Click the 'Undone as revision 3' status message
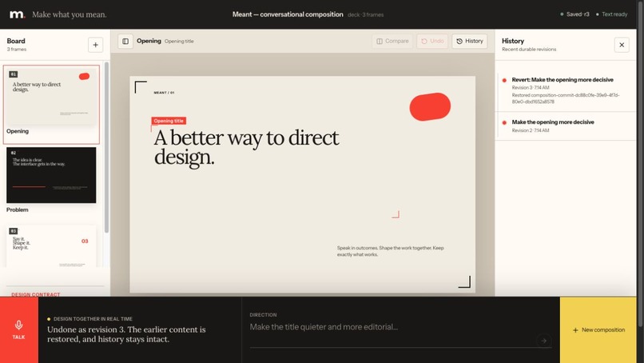The width and height of the screenshot is (644, 363). tap(126, 334)
